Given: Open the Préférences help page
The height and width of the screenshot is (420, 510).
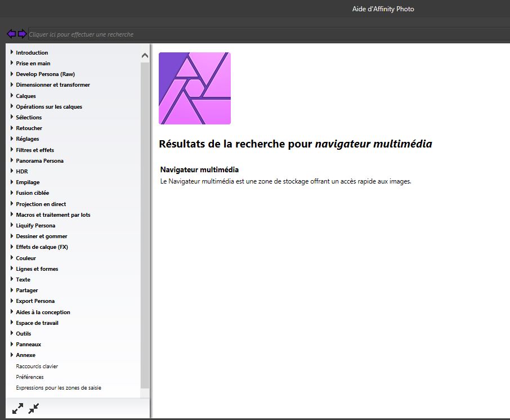Looking at the screenshot, I should (30, 377).
